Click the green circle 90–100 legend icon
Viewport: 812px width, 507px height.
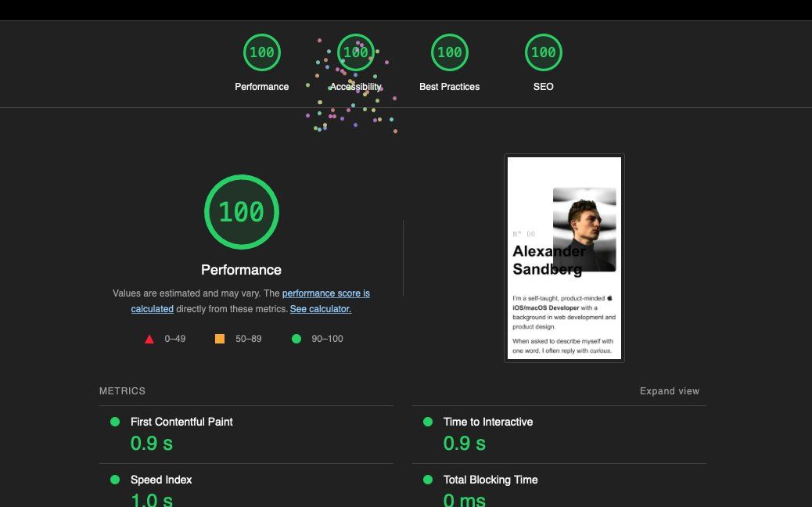pyautogui.click(x=296, y=339)
